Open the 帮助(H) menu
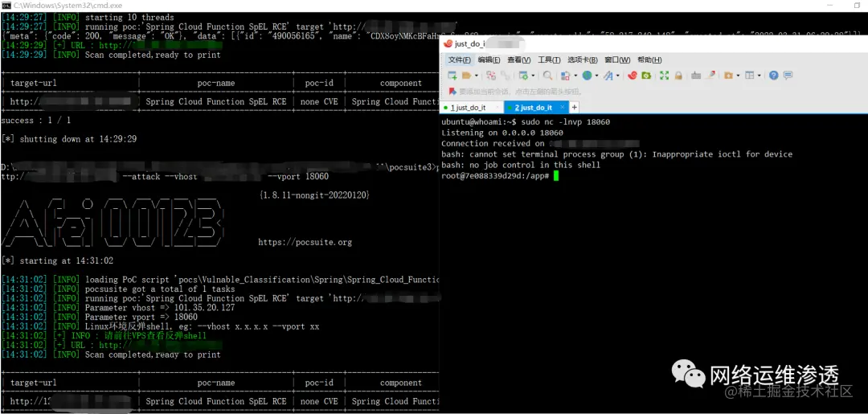The width and height of the screenshot is (868, 414). click(x=649, y=59)
